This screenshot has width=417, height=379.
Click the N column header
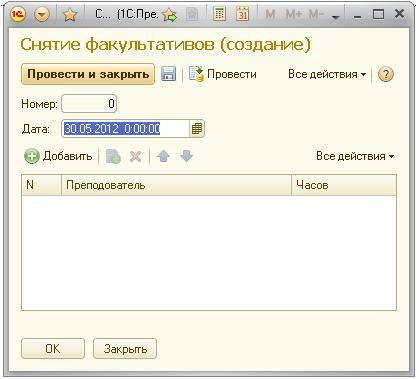42,185
